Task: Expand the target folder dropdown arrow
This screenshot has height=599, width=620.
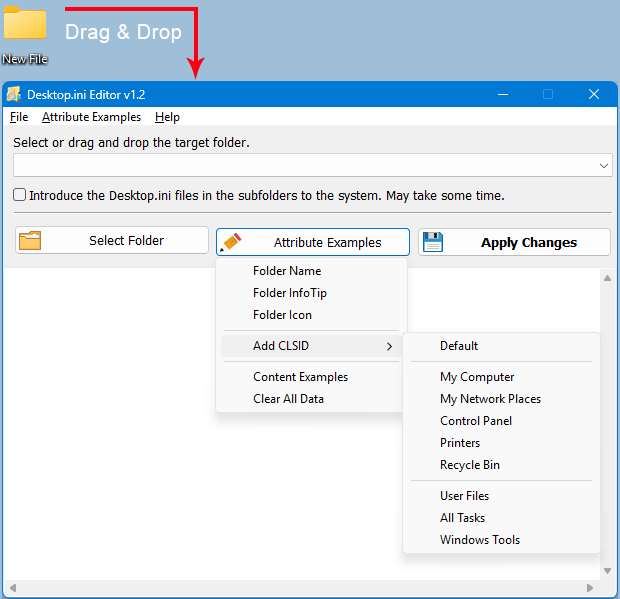Action: pyautogui.click(x=603, y=166)
